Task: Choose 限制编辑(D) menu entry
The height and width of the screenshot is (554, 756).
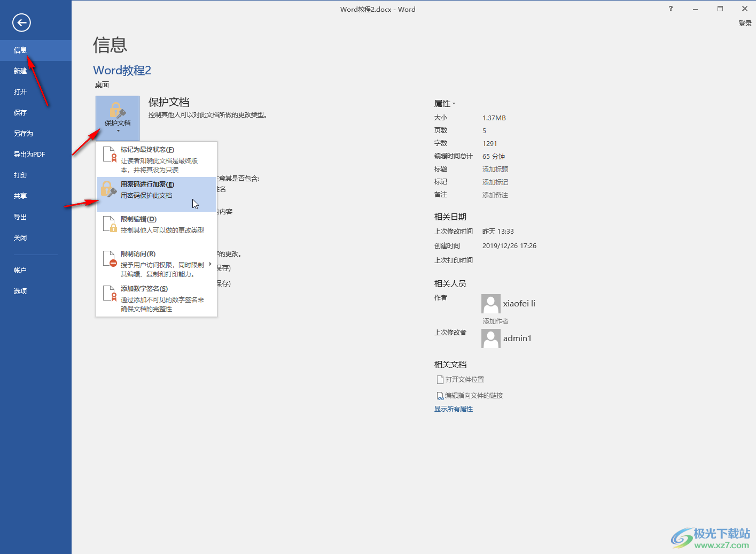Action: coord(157,229)
